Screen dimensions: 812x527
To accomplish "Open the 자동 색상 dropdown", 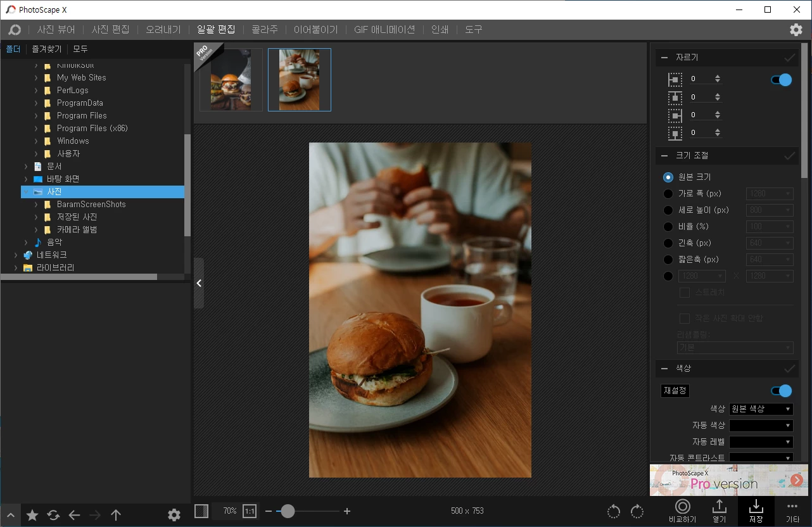I will click(761, 426).
